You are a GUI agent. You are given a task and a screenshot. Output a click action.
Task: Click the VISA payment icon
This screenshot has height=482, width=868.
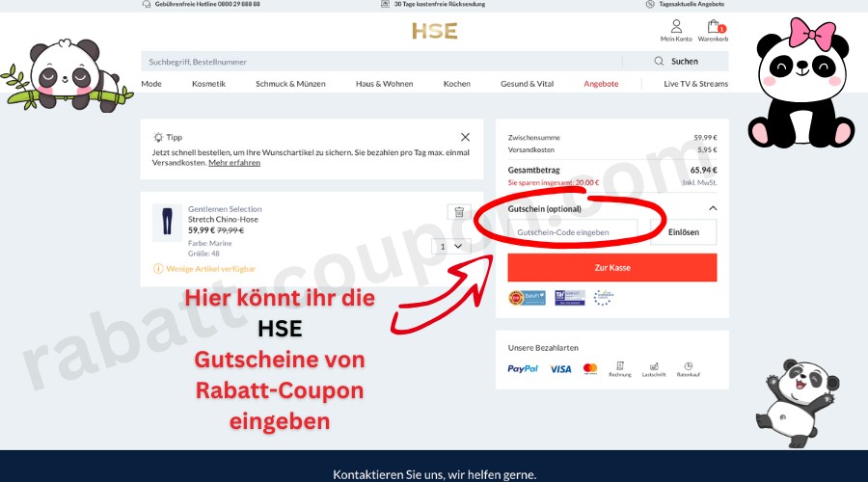tap(560, 368)
